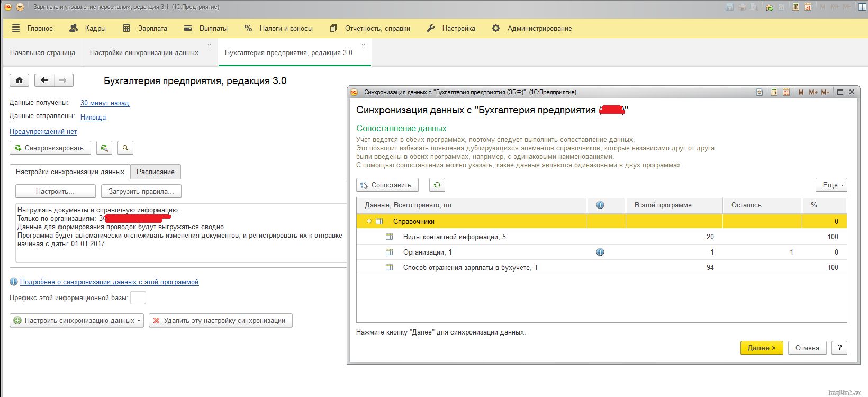Collapse the Справочники tree group

[369, 221]
